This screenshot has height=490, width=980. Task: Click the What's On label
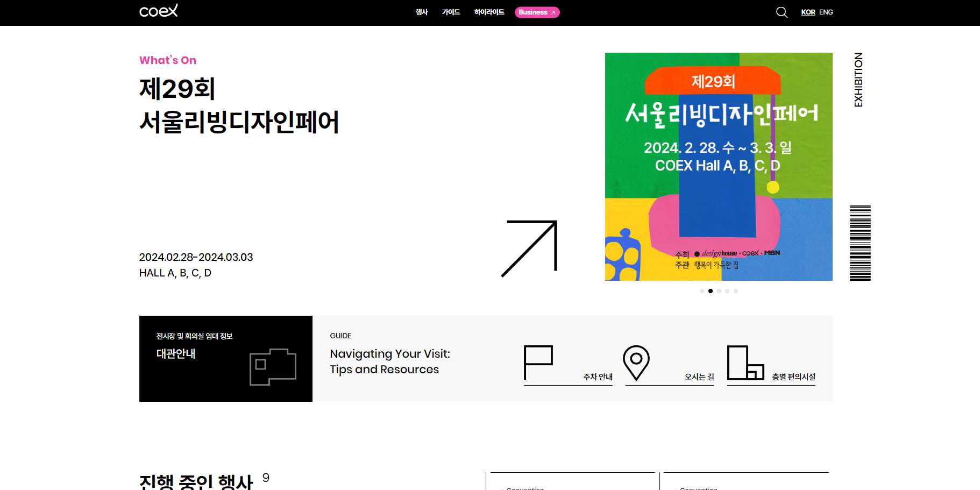168,60
